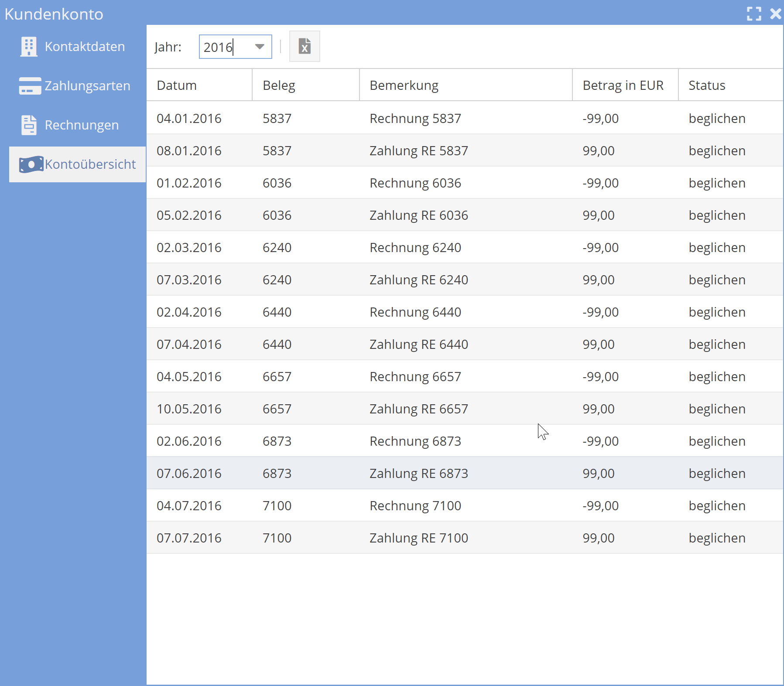Click the Zahlungsarten credit card icon
The height and width of the screenshot is (686, 784).
(30, 86)
